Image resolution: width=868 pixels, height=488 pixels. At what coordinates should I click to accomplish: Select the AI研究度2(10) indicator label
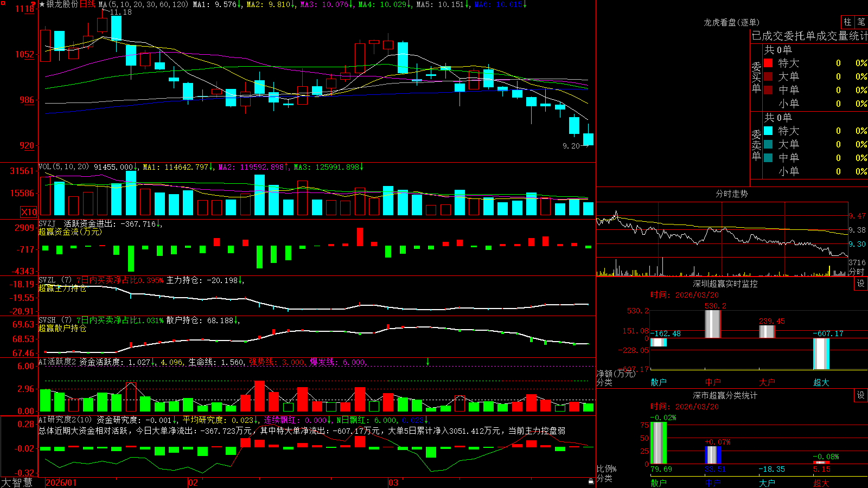(65, 420)
